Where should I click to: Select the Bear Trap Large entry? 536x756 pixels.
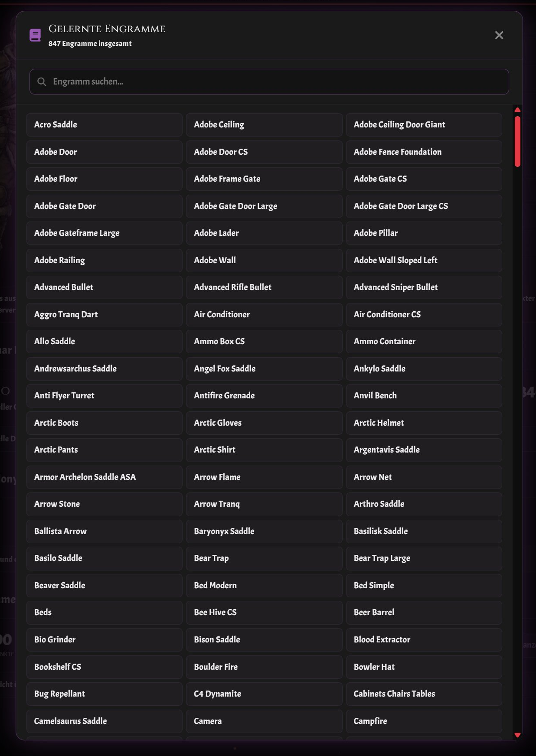pyautogui.click(x=424, y=558)
